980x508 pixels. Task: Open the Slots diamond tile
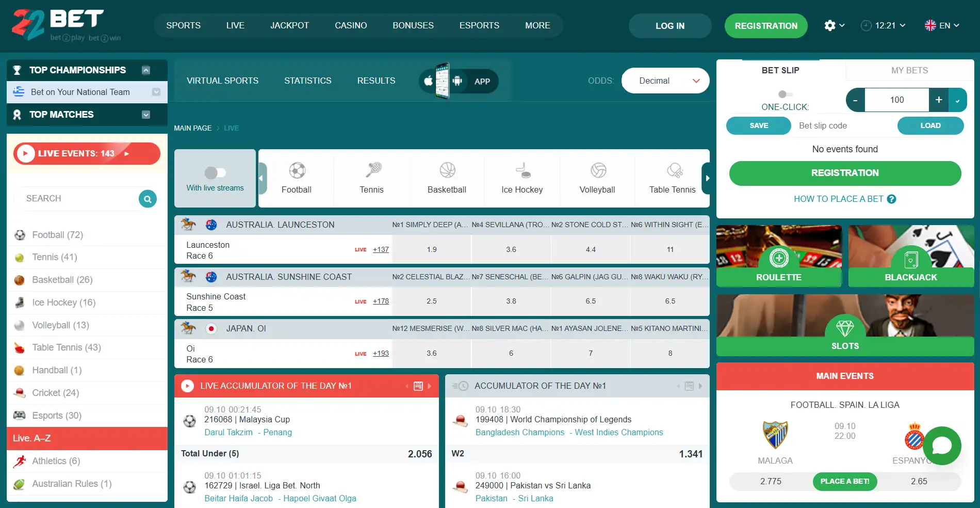[x=845, y=325]
